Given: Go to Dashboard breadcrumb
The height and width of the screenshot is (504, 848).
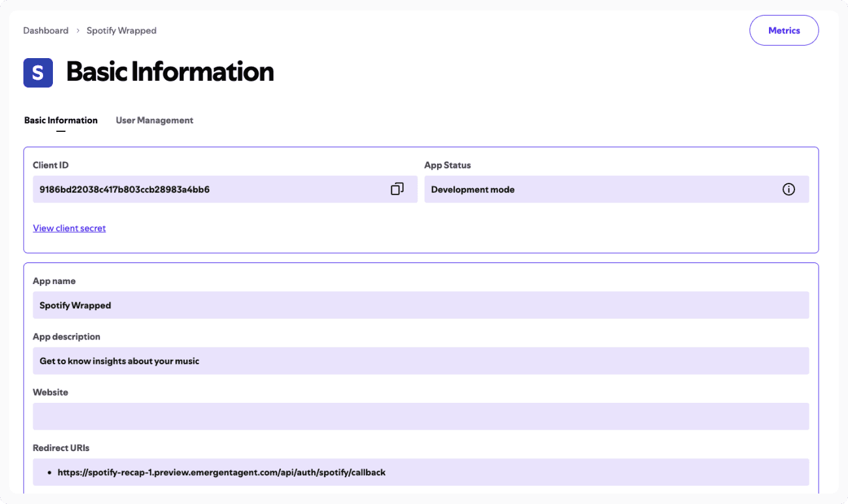Looking at the screenshot, I should coord(46,31).
